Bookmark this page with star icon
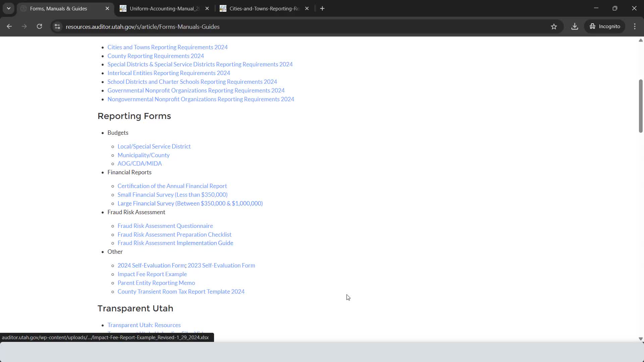This screenshot has width=644, height=362. point(554,26)
